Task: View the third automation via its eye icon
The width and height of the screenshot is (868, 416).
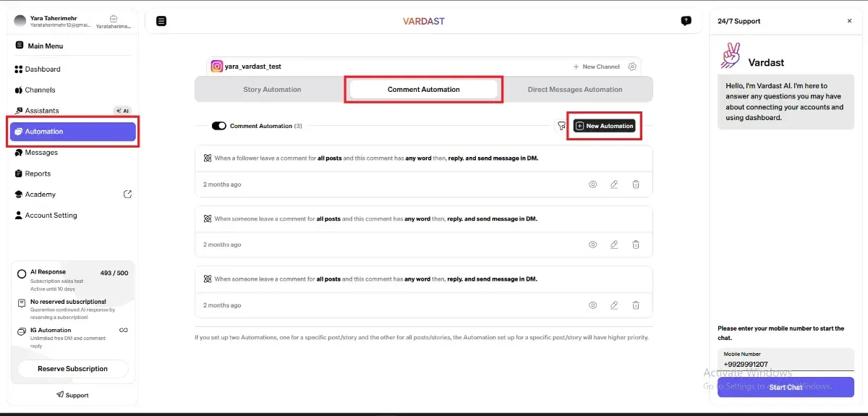Action: click(x=592, y=305)
